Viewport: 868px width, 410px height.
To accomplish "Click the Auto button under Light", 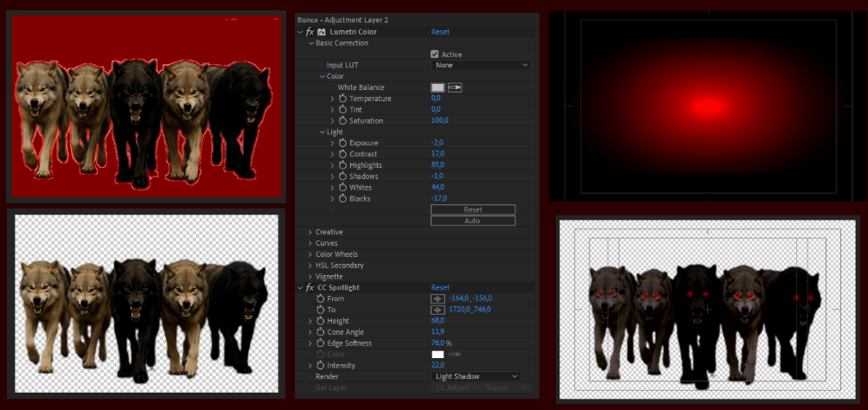I will (473, 221).
